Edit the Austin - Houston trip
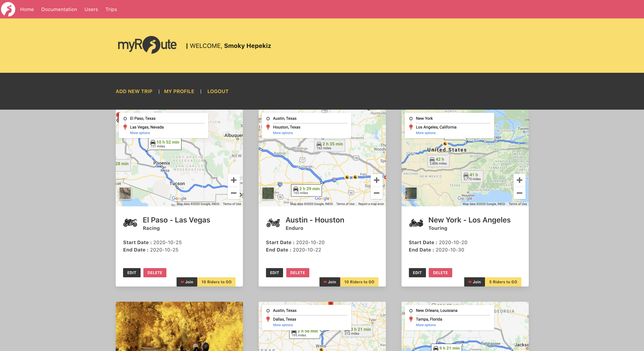Viewport: 644px width, 351px height. tap(275, 273)
